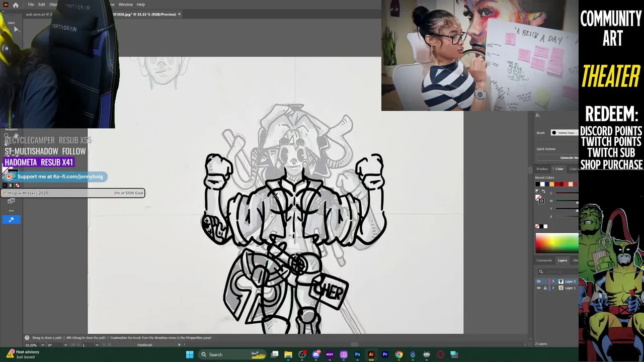The image size is (644, 362).
Task: Switch to the Brushes panel tab
Action: [x=542, y=169]
